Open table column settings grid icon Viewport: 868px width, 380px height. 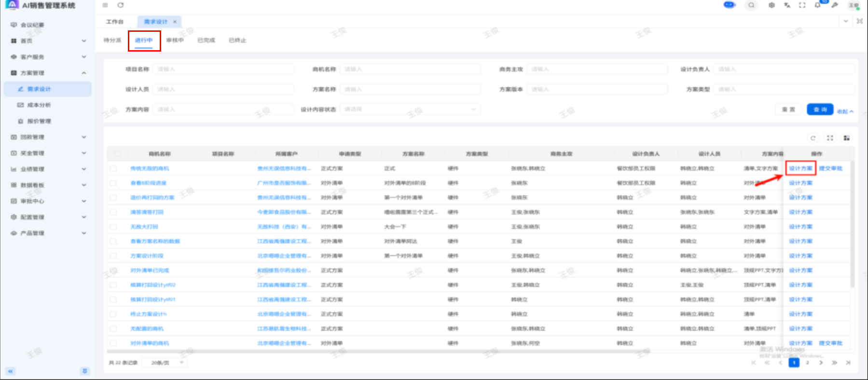[846, 138]
